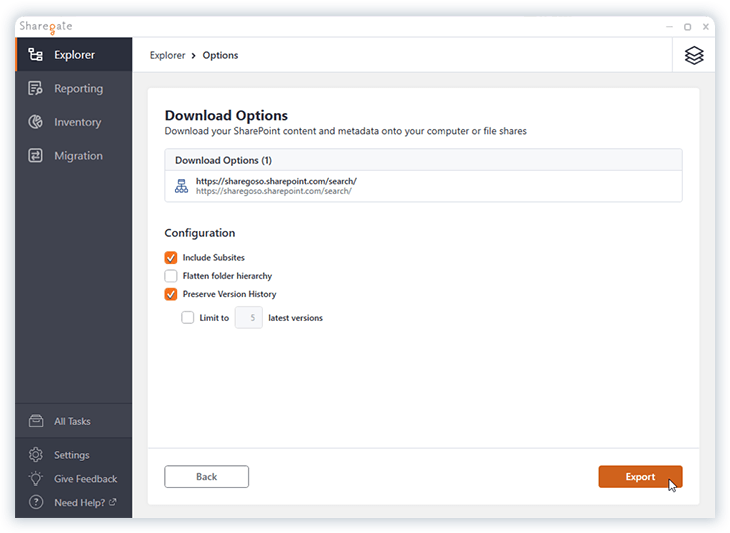This screenshot has width=730, height=533.
Task: Enable the Limit to latest versions checkbox
Action: pos(188,317)
